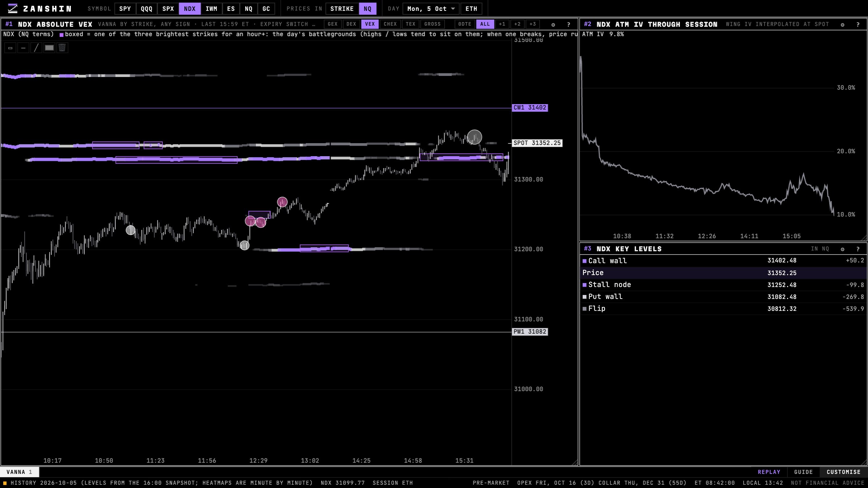Open settings gear of NDX Absolute VEX panel
This screenshot has height=488, width=868.
click(553, 25)
